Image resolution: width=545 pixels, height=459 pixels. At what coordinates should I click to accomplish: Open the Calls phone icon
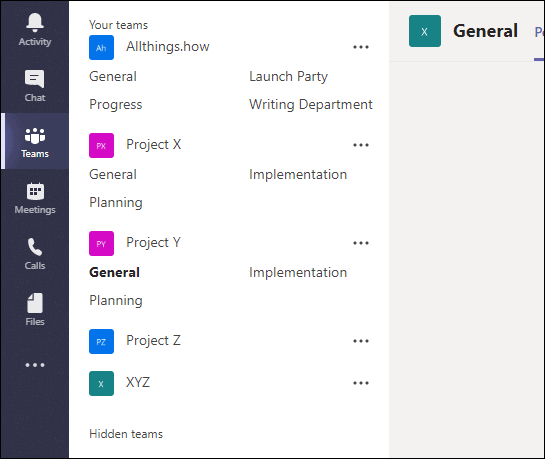click(35, 247)
